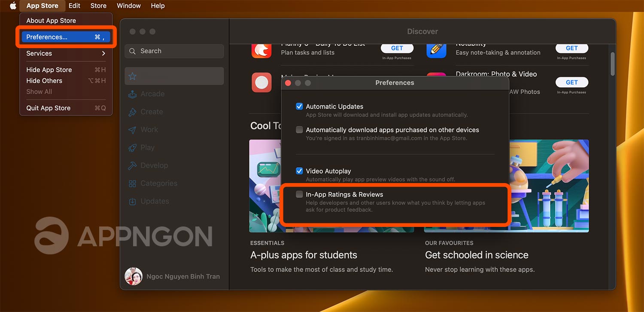Open A-plus apps for students headline

coord(304,255)
